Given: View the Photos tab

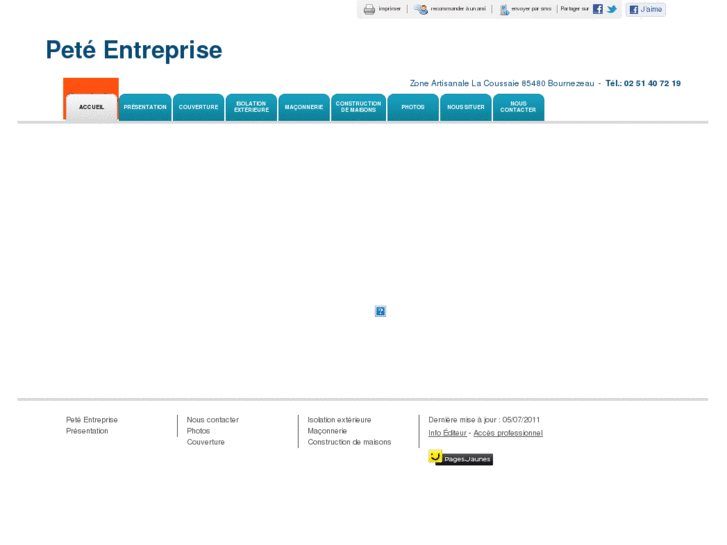Looking at the screenshot, I should tap(413, 107).
